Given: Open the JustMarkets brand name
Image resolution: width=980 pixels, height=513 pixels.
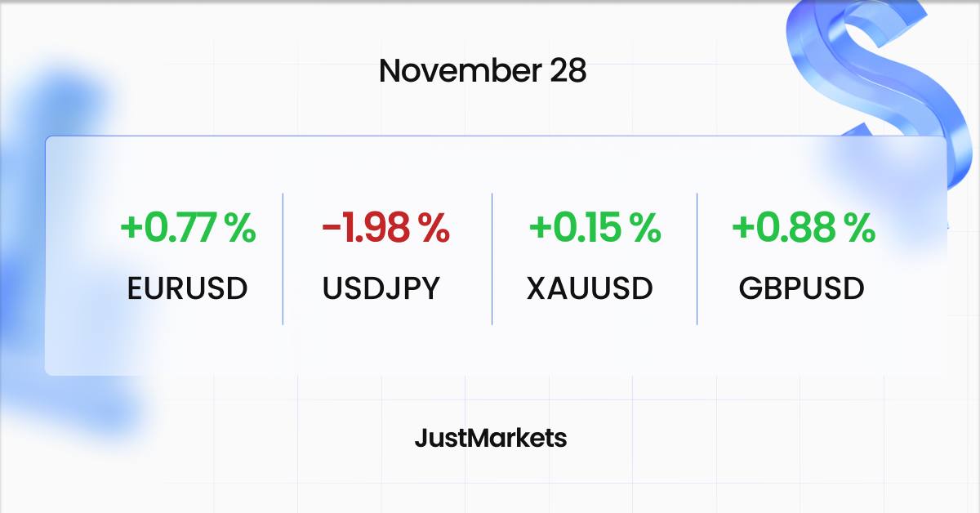Looking at the screenshot, I should [490, 439].
